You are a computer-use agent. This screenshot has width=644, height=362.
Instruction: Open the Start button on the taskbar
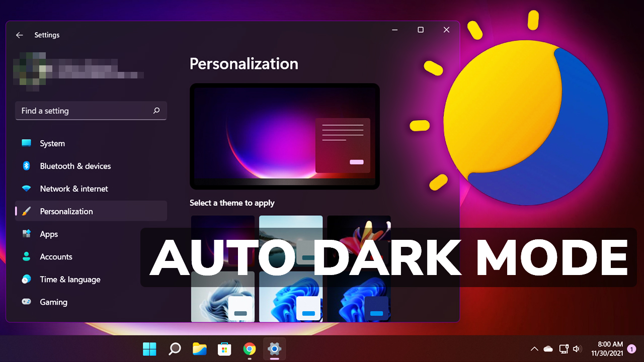(x=149, y=348)
